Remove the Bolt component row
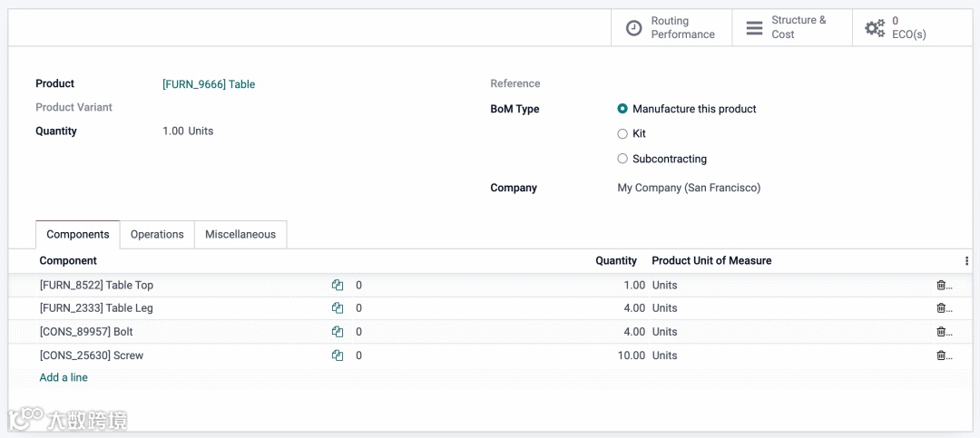 click(x=942, y=332)
